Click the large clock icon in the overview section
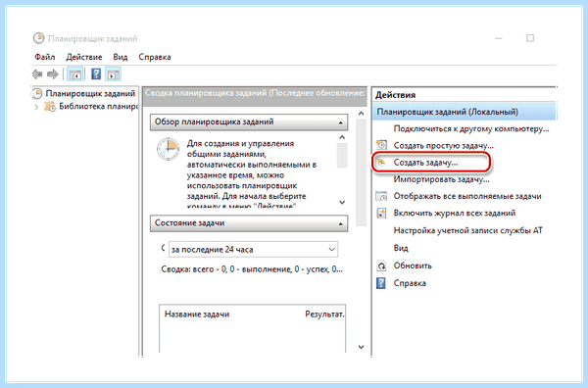The height and width of the screenshot is (388, 588). click(168, 149)
